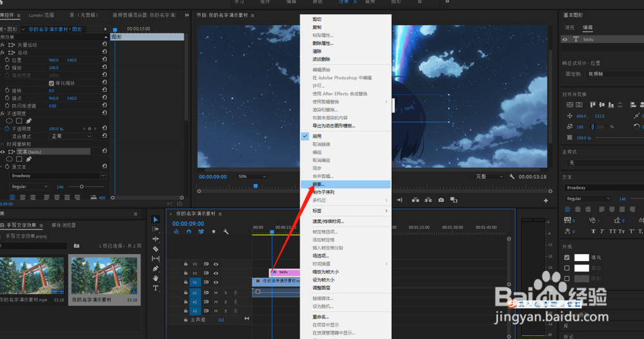Open Regular style dropdown in Essential Graphics

pyautogui.click(x=588, y=199)
